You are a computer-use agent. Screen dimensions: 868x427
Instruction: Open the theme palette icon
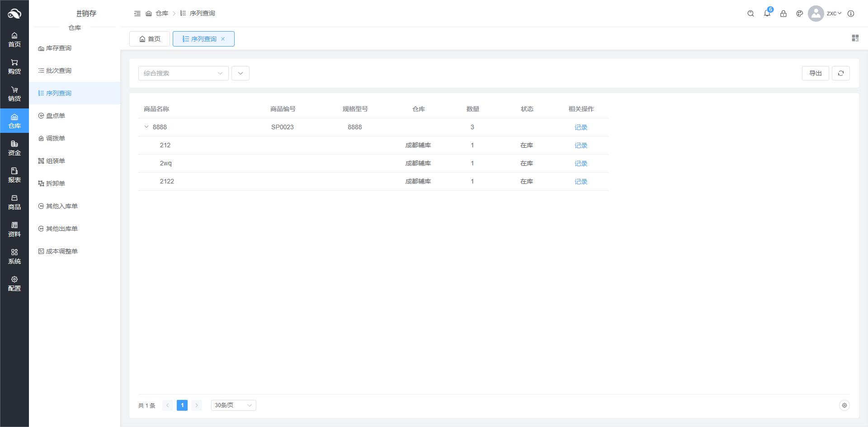pyautogui.click(x=800, y=14)
